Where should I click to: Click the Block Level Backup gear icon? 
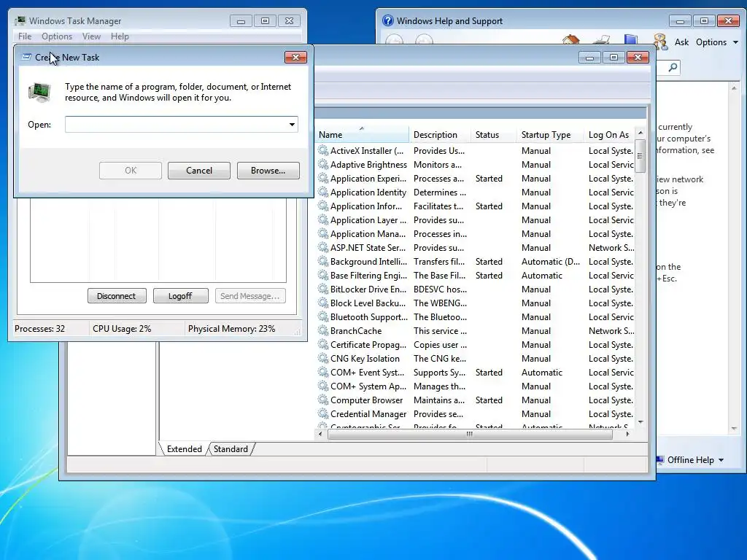[323, 303]
